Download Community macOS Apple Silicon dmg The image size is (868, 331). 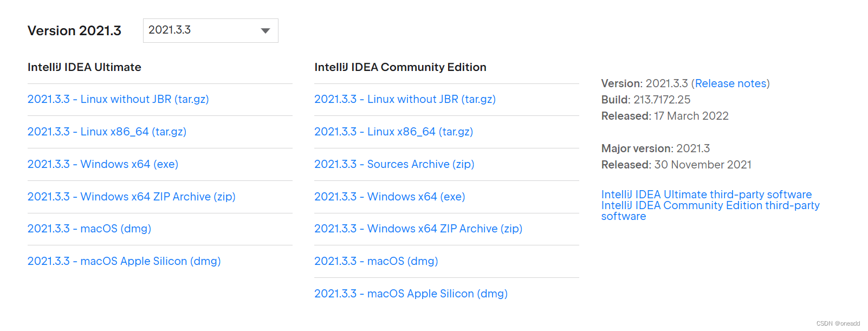pos(411,294)
